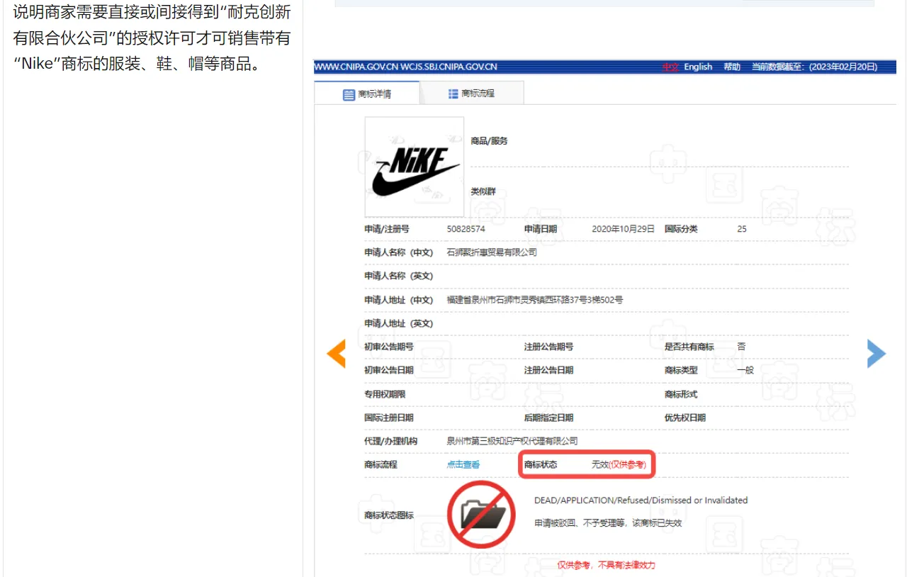Select the application date 2020年10月29日
924x577 pixels.
(x=624, y=229)
